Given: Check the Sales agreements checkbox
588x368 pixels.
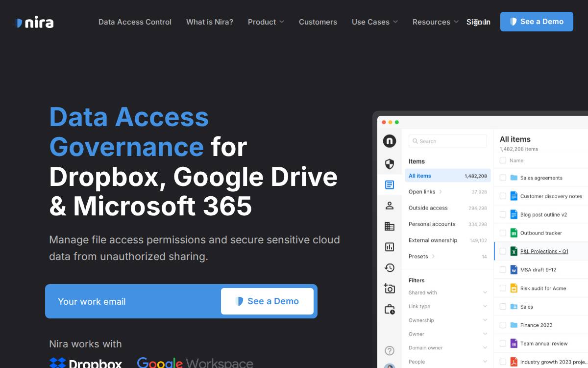Looking at the screenshot, I should coord(503,178).
